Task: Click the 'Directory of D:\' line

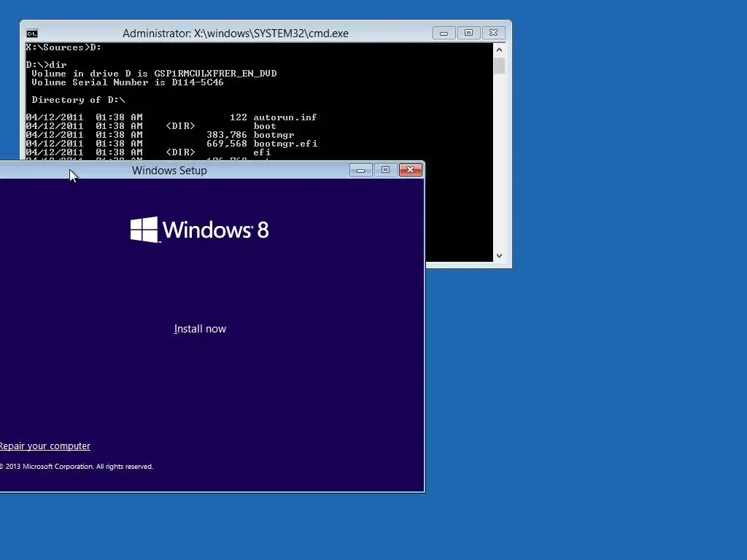Action: [x=78, y=100]
